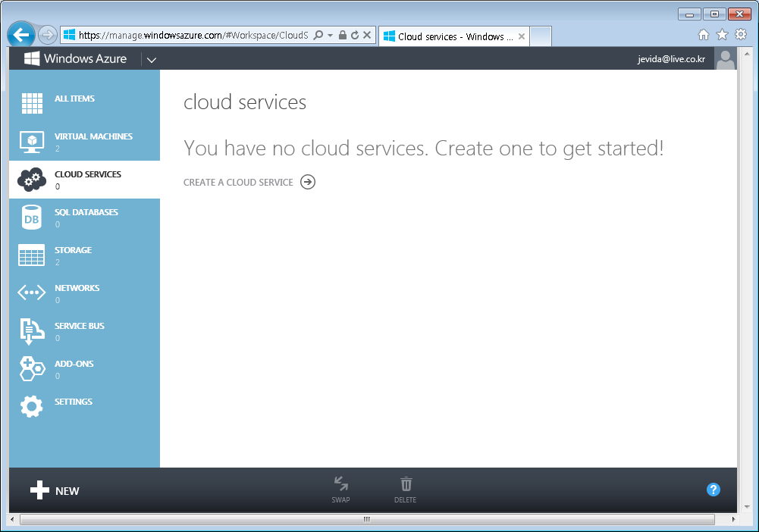Close the Cloud services browser tab
The height and width of the screenshot is (532, 759).
pos(522,36)
